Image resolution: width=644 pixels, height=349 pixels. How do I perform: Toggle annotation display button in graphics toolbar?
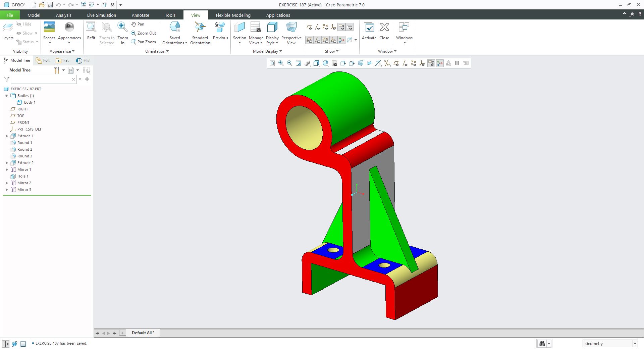(431, 63)
